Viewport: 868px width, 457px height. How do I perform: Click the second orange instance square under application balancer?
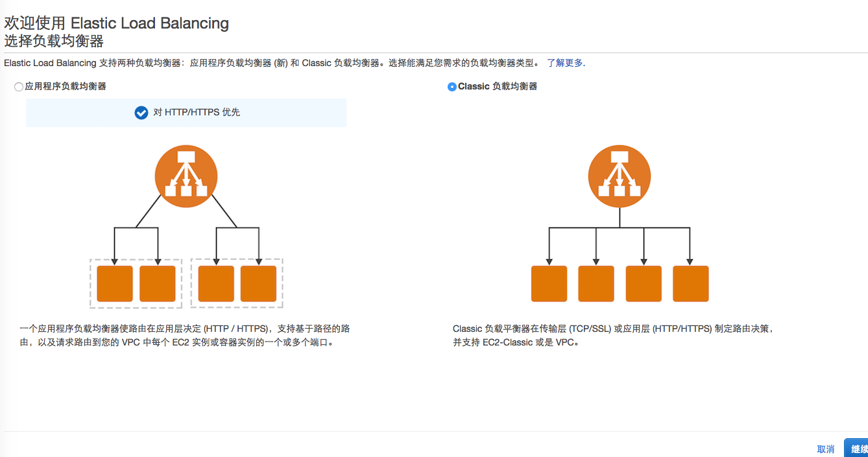158,283
